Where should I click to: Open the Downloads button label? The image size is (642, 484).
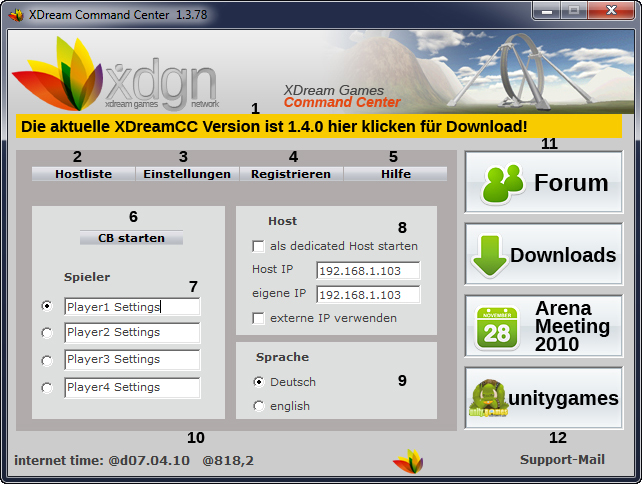[563, 255]
